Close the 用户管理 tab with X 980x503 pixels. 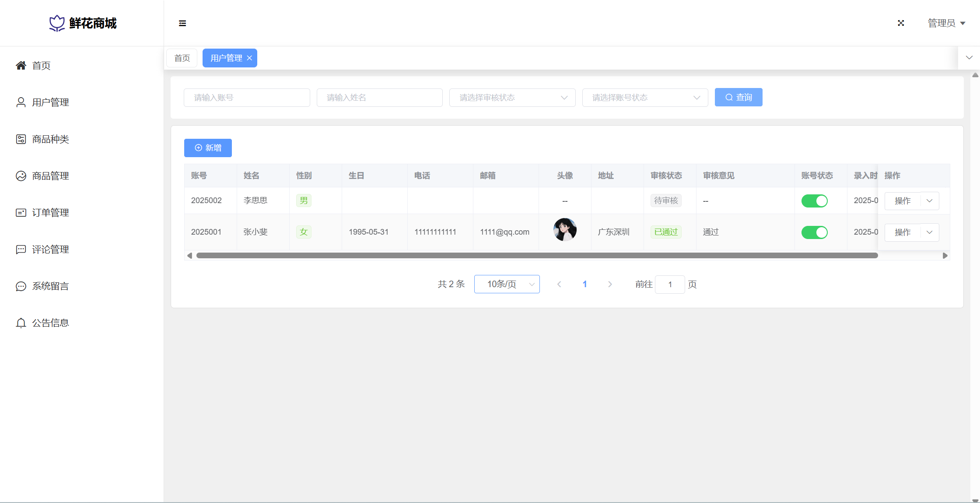tap(249, 58)
